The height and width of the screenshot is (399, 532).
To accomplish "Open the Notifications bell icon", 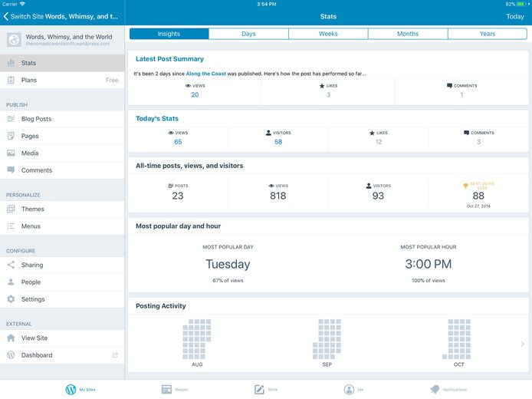I will [x=435, y=390].
